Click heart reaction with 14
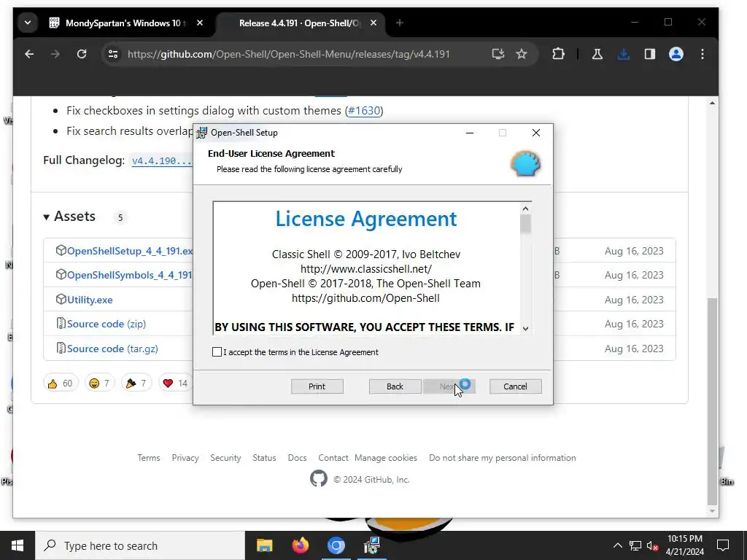 coord(175,384)
